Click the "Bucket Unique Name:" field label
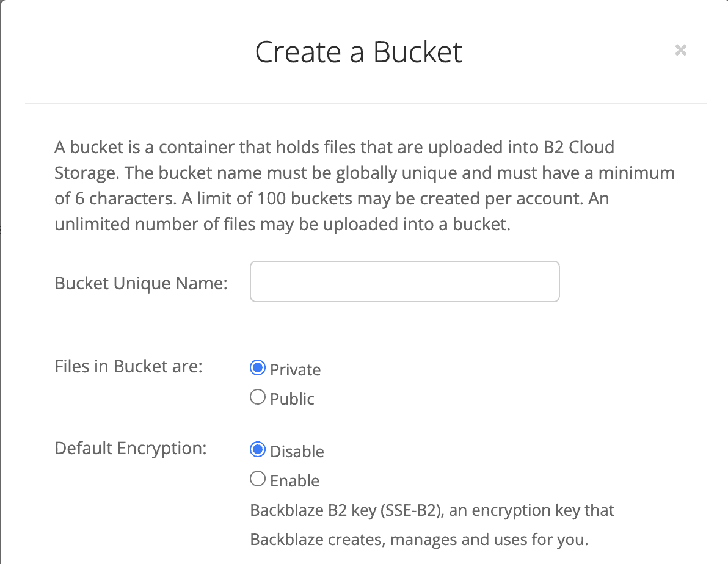This screenshot has width=728, height=564. (141, 283)
